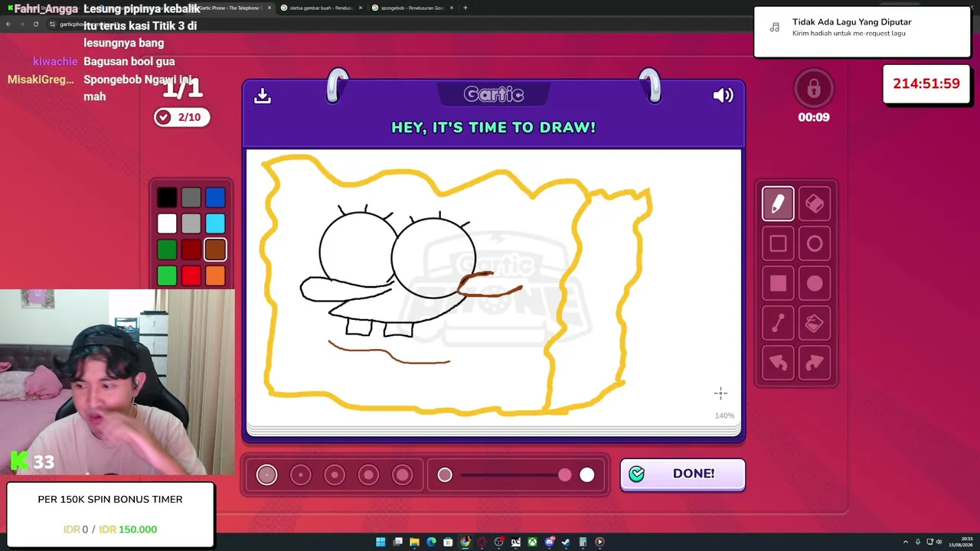The image size is (980, 551).
Task: Reload the Gartic Phone page
Action: [x=35, y=24]
